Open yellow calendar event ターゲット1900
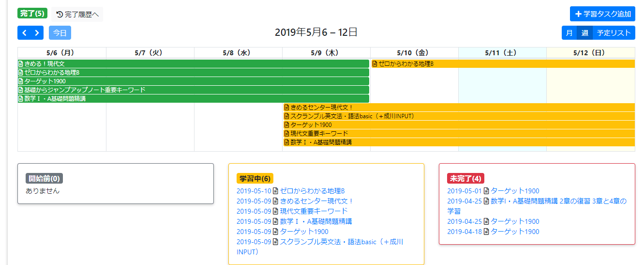The height and width of the screenshot is (265, 644). [x=459, y=125]
